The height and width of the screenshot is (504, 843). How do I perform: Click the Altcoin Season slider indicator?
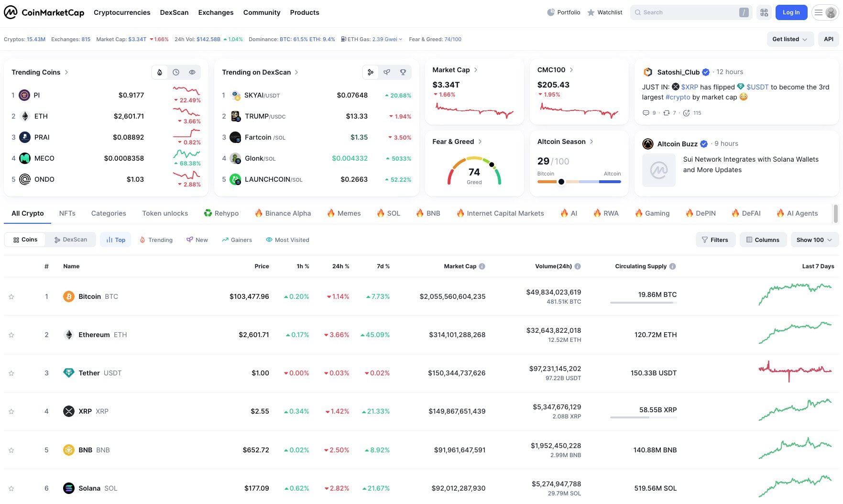coord(561,182)
